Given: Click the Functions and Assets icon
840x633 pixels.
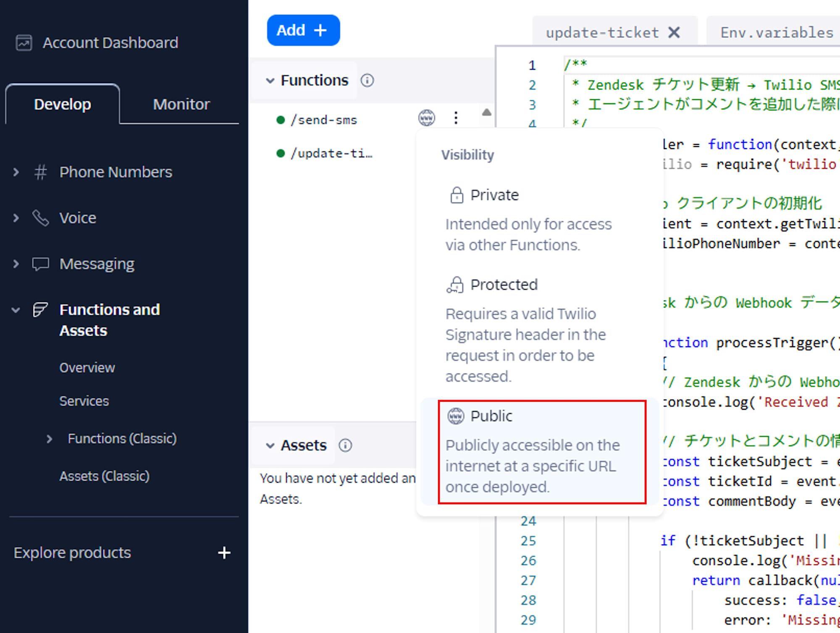Looking at the screenshot, I should tap(40, 310).
